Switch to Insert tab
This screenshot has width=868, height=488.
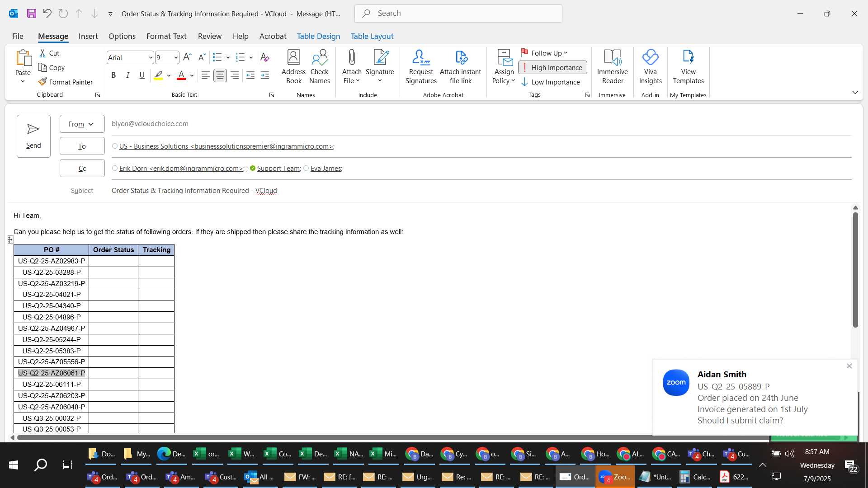pyautogui.click(x=88, y=36)
